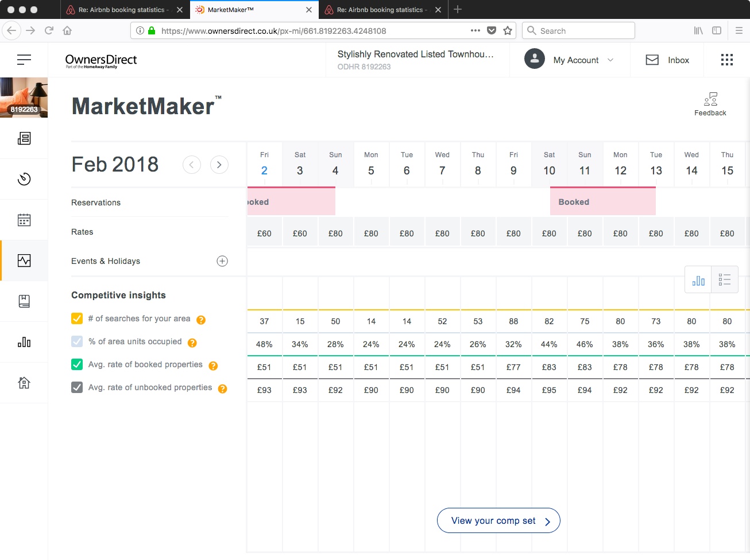Go to next month with right chevron
Image resolution: width=750 pixels, height=560 pixels.
tap(219, 165)
